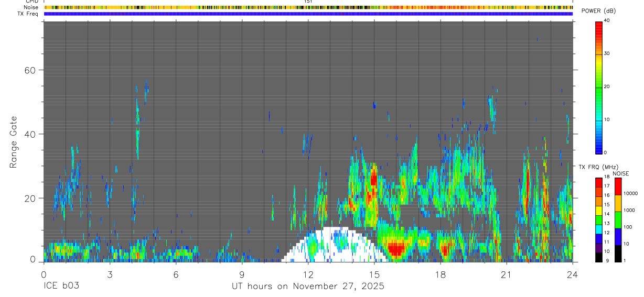Click the blue TX Freq strip above the plot
The height and width of the screenshot is (297, 644).
pos(308,14)
